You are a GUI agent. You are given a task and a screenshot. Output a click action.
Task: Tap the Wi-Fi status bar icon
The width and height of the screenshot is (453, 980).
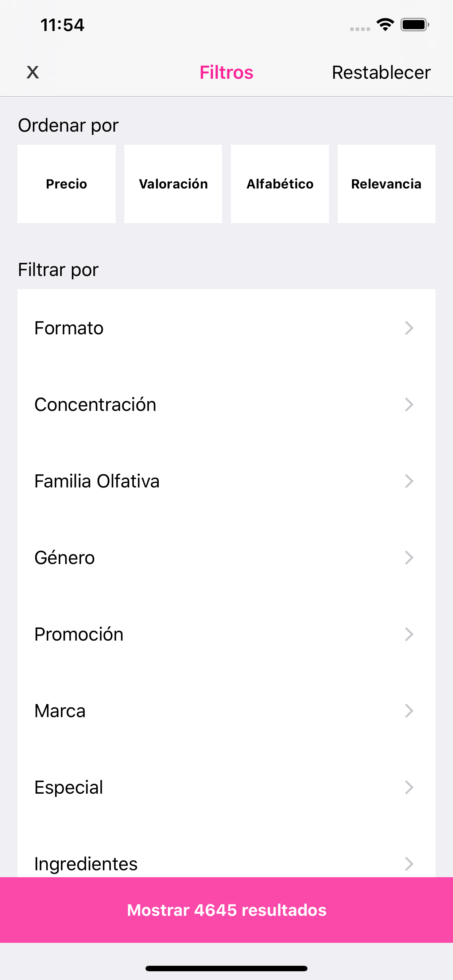coord(385,25)
